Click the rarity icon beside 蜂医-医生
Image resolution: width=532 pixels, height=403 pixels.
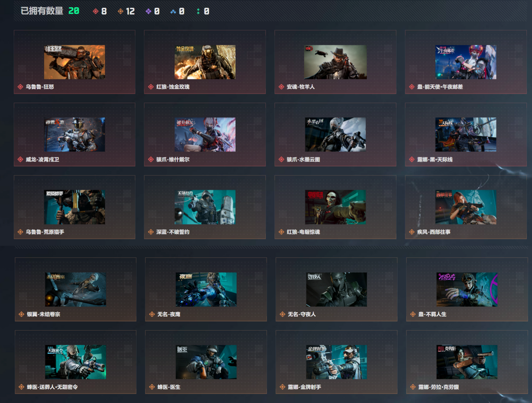tap(152, 387)
